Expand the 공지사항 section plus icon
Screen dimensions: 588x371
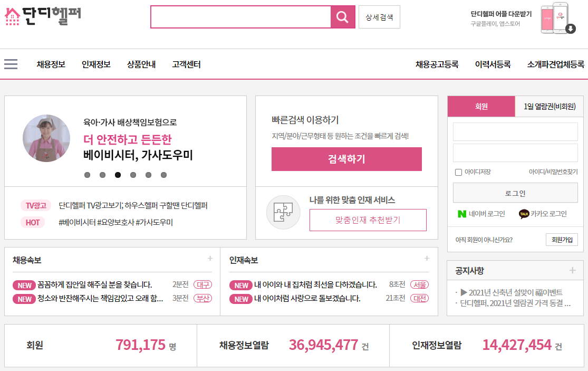click(x=572, y=270)
